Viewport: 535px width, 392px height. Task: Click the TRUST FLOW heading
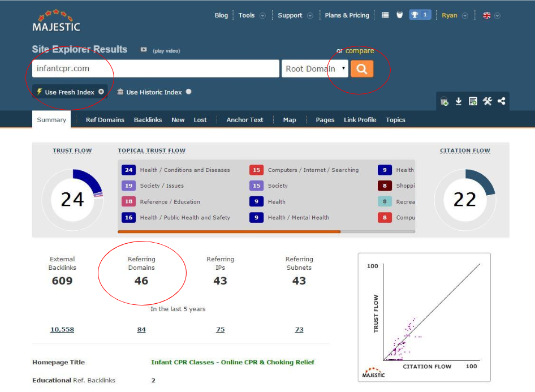coord(72,150)
